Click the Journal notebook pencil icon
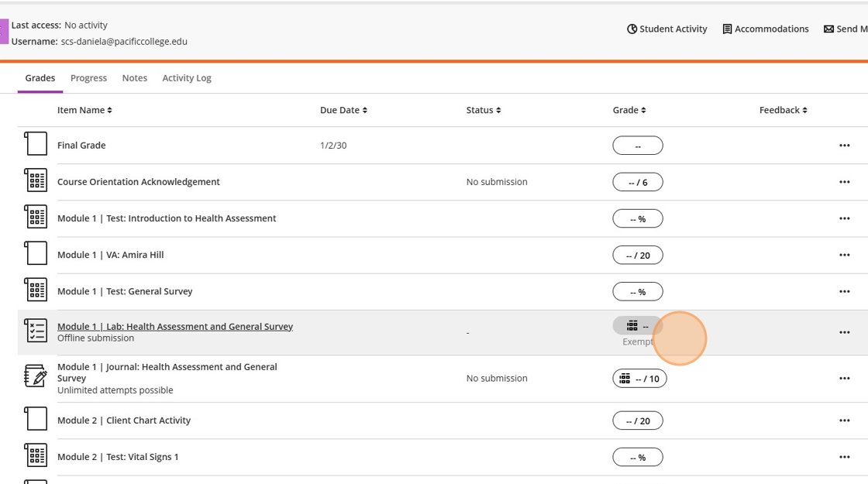This screenshot has width=868, height=484. coord(36,377)
